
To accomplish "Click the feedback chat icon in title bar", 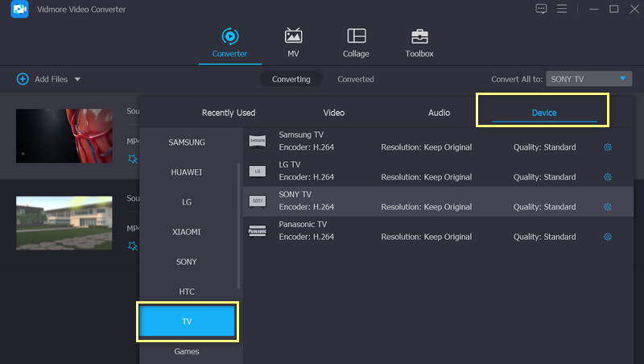I will coord(541,9).
